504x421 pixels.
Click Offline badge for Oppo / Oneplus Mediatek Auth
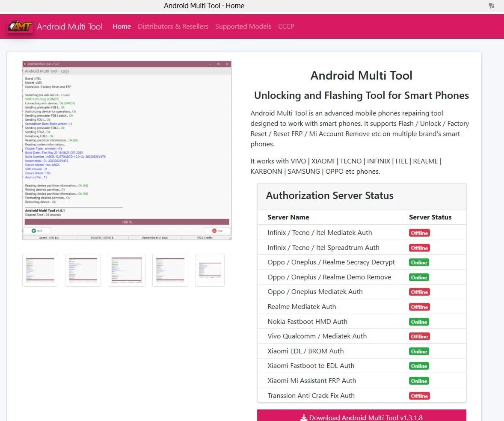point(419,292)
